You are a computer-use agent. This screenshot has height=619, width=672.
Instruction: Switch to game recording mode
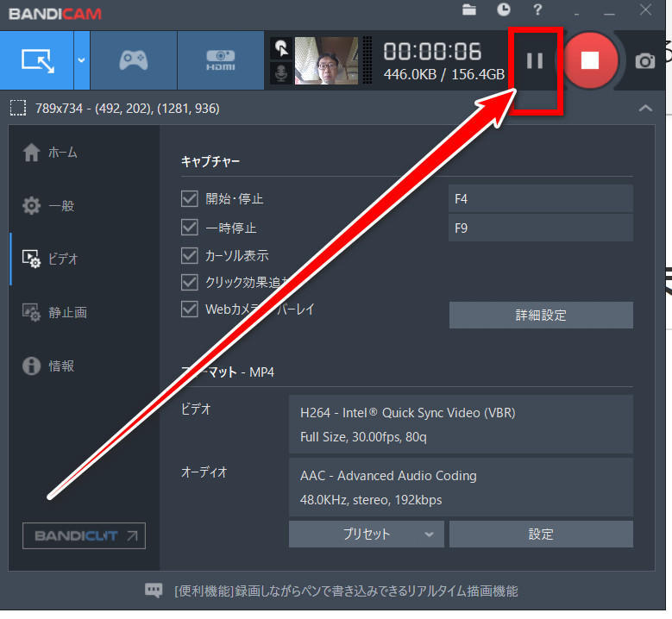tap(134, 60)
